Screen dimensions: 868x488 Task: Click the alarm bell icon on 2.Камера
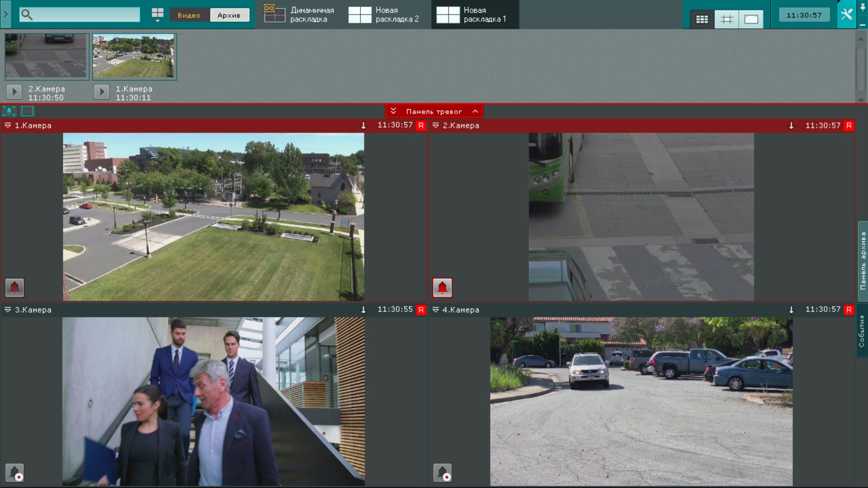(x=442, y=287)
